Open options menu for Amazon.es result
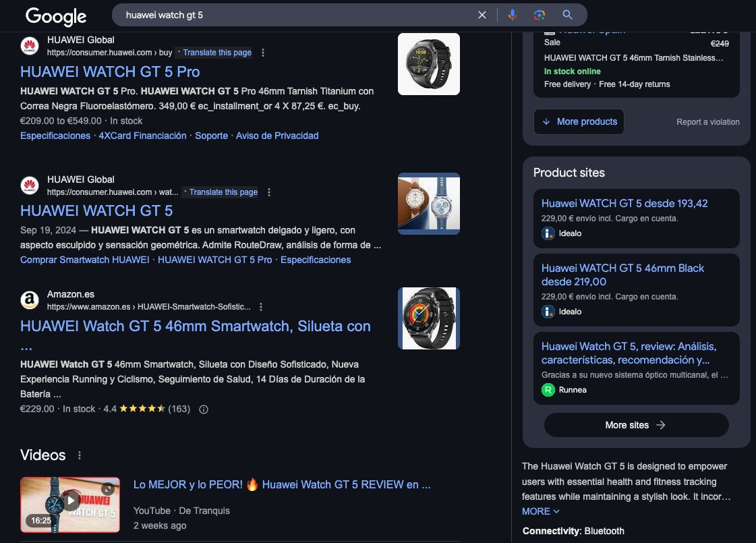This screenshot has height=543, width=756. [261, 307]
